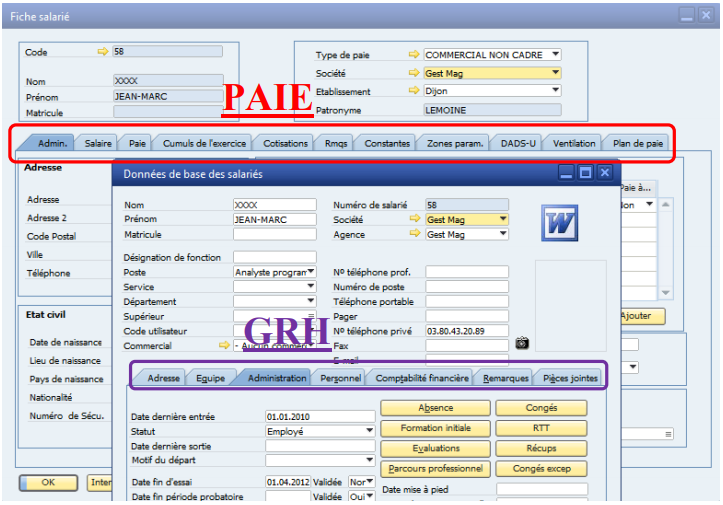This screenshot has height=505, width=723.
Task: Follow the Type de paie link arrow
Action: [414, 54]
